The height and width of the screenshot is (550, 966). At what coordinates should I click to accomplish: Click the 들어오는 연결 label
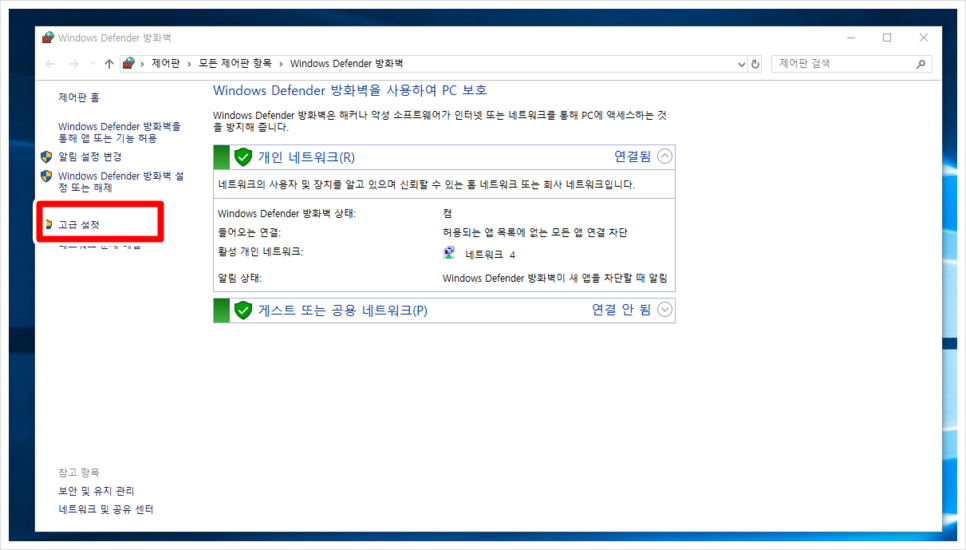click(x=249, y=232)
